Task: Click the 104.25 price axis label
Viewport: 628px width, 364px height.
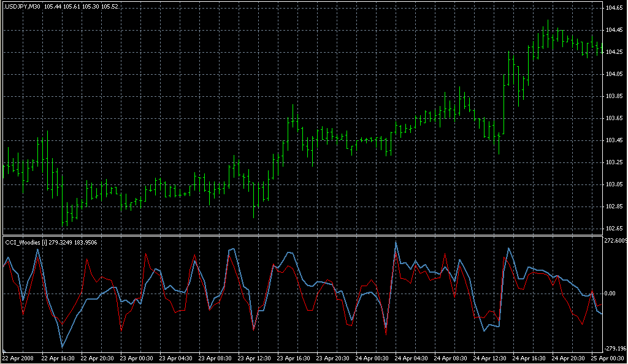Action: coord(615,52)
